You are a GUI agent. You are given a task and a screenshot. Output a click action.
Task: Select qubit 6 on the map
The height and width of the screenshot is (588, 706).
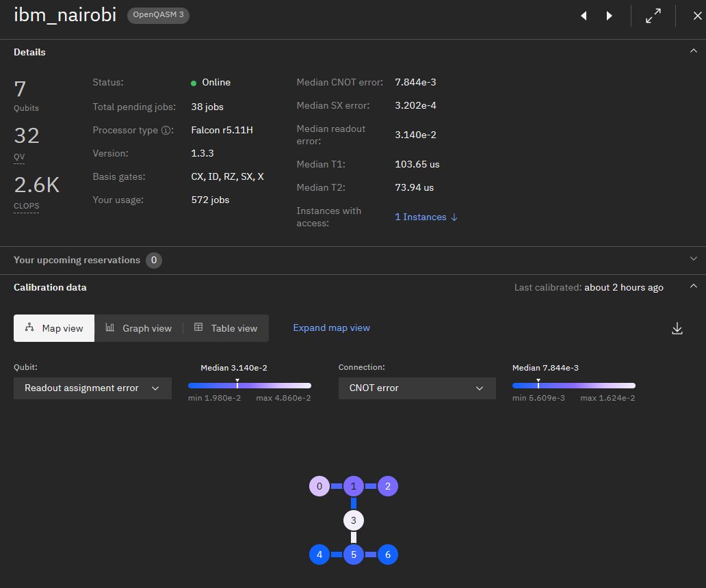(x=388, y=554)
